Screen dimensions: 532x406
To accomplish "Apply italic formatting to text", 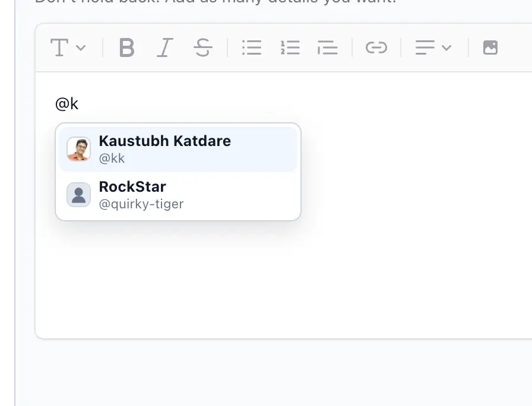I will tap(164, 47).
